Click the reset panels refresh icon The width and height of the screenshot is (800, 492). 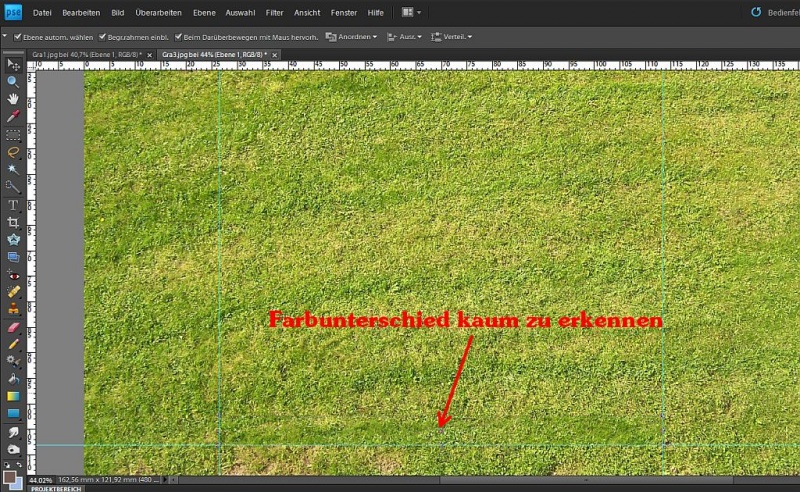click(x=756, y=12)
